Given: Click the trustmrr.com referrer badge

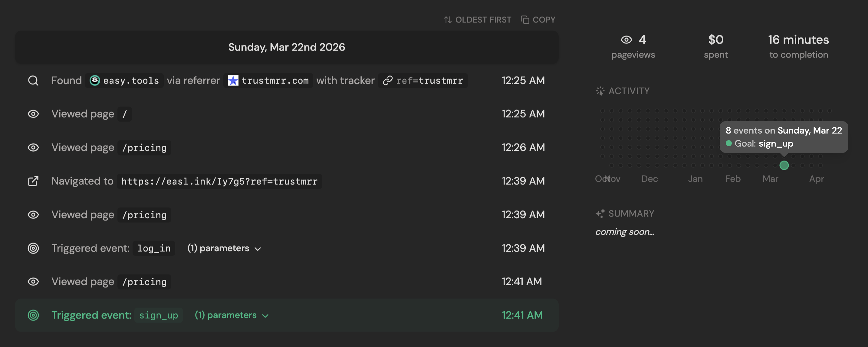Looking at the screenshot, I should (268, 81).
